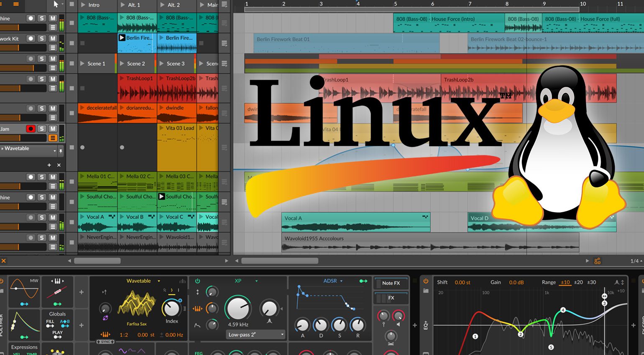The height and width of the screenshot is (355, 644).
Task: Launch the dwindle clip
Action: 162,108
